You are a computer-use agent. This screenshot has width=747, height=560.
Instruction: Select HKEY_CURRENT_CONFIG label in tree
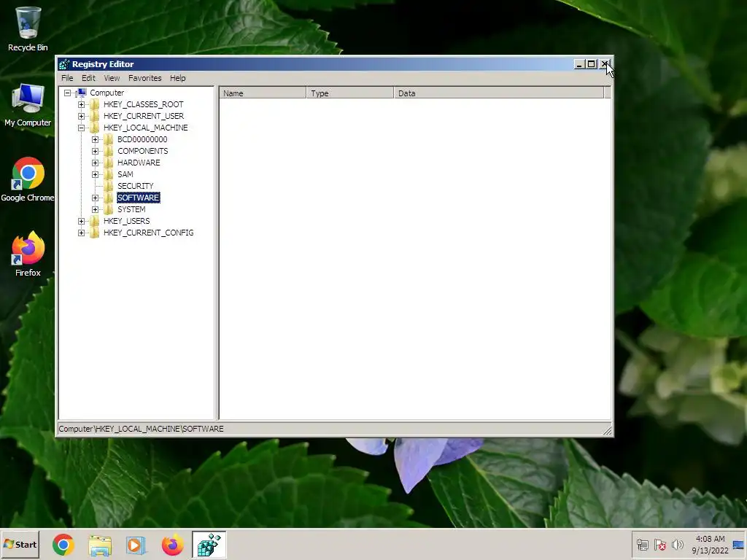148,233
